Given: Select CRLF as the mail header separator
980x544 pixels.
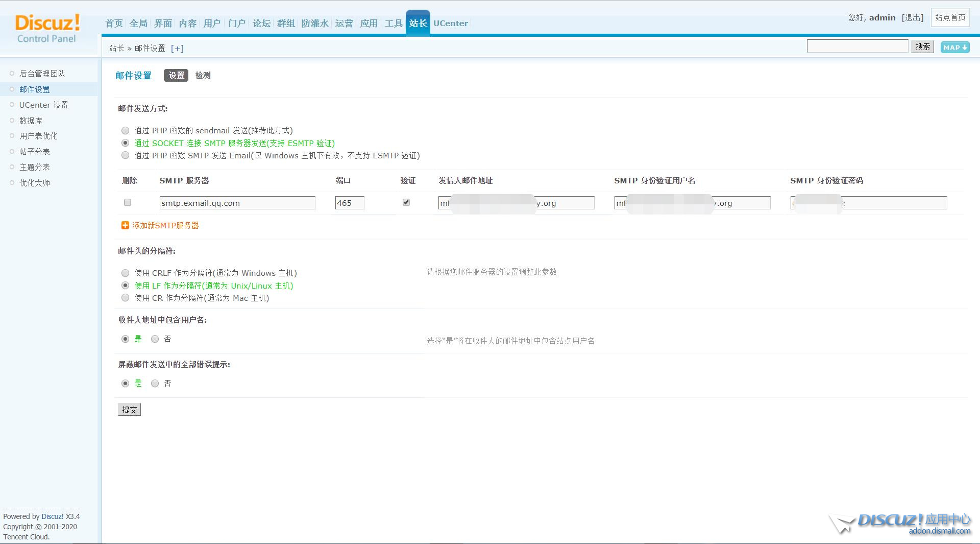Looking at the screenshot, I should (126, 273).
